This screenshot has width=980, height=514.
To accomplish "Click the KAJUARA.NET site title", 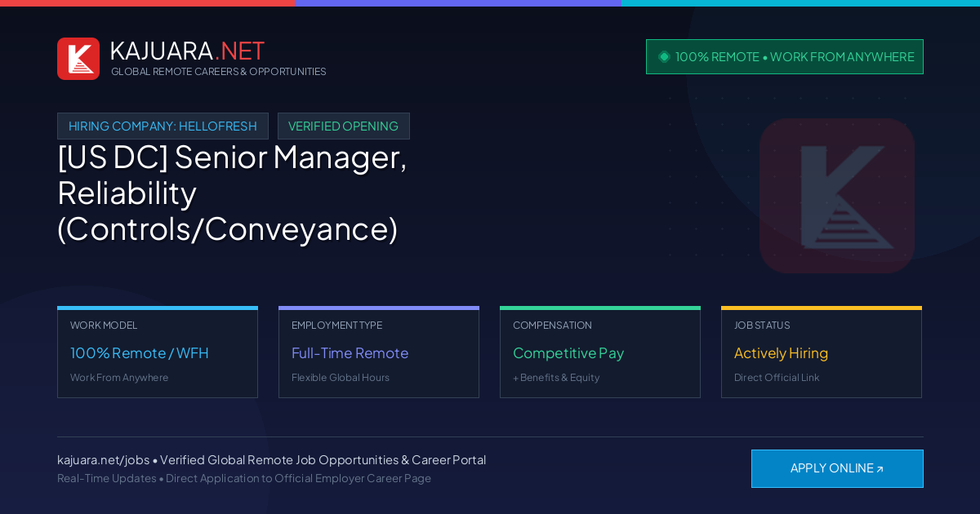I will click(x=187, y=51).
